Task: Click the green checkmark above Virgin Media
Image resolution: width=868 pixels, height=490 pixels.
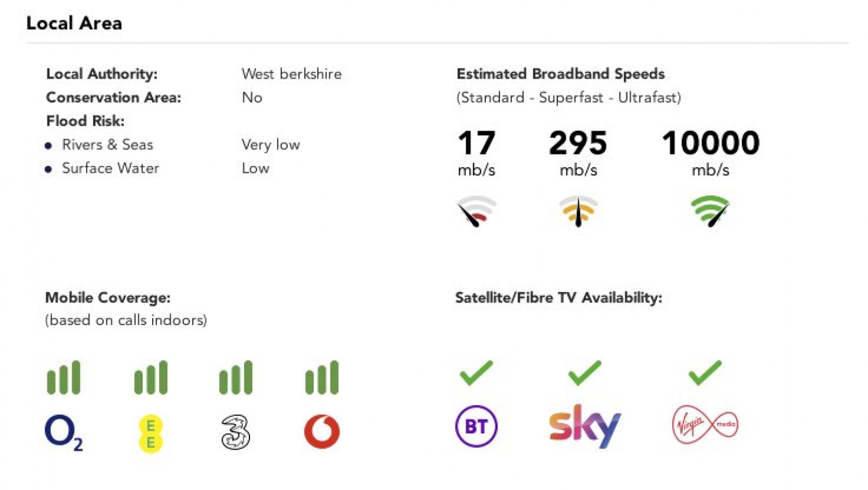Action: 705,373
